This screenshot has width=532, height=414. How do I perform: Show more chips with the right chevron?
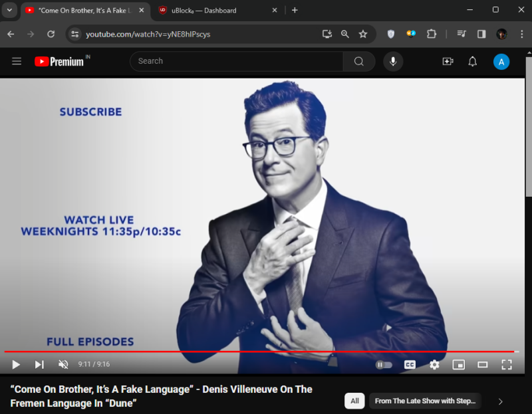(x=501, y=401)
